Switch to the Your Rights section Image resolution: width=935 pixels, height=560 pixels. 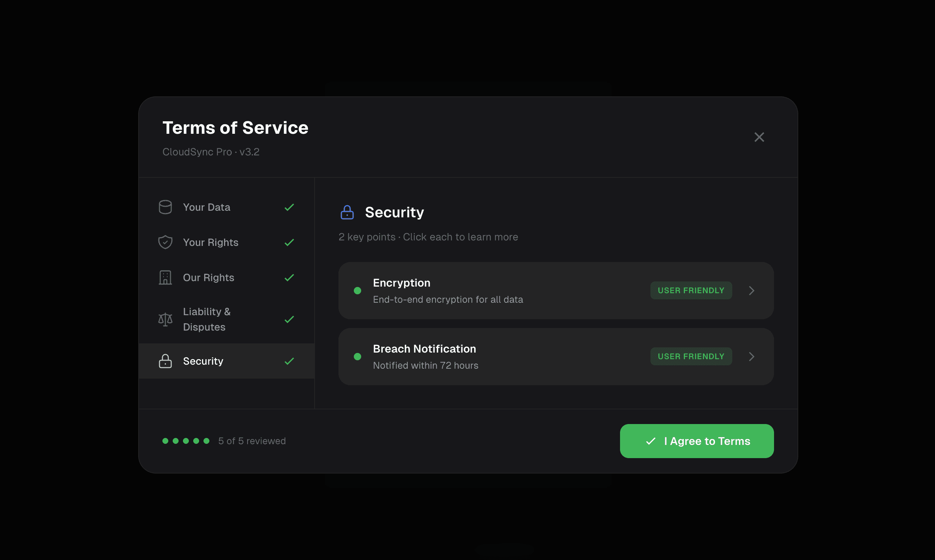(227, 242)
